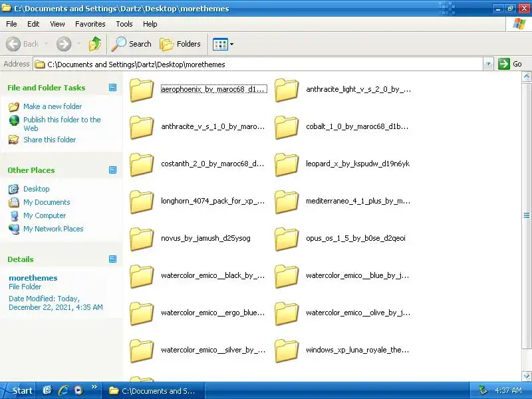Open the Start menu

[x=18, y=390]
